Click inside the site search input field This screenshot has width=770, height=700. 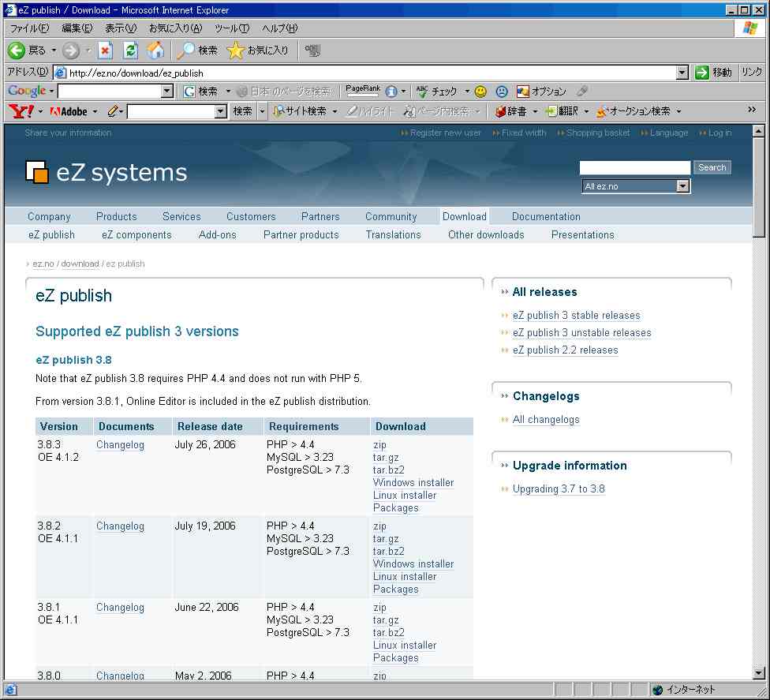tap(634, 167)
